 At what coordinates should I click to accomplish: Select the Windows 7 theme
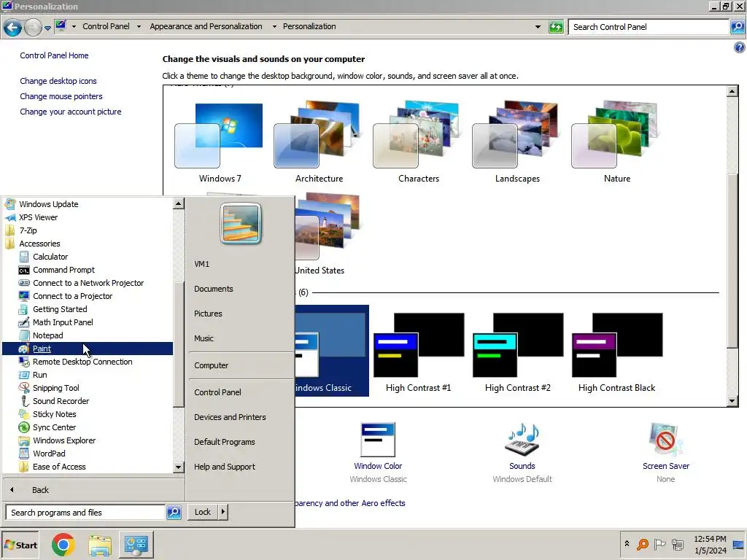[219, 143]
